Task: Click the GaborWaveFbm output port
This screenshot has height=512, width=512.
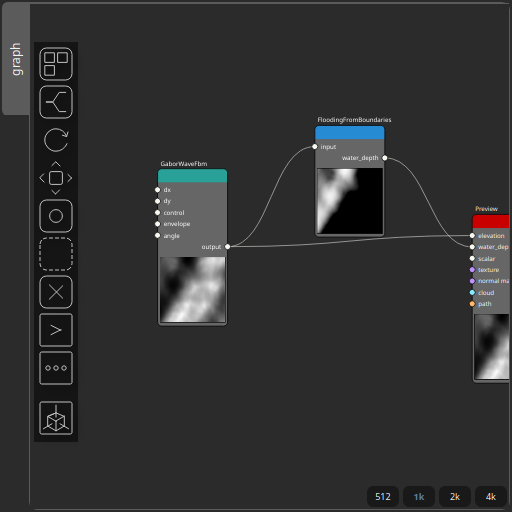Action: click(x=227, y=247)
